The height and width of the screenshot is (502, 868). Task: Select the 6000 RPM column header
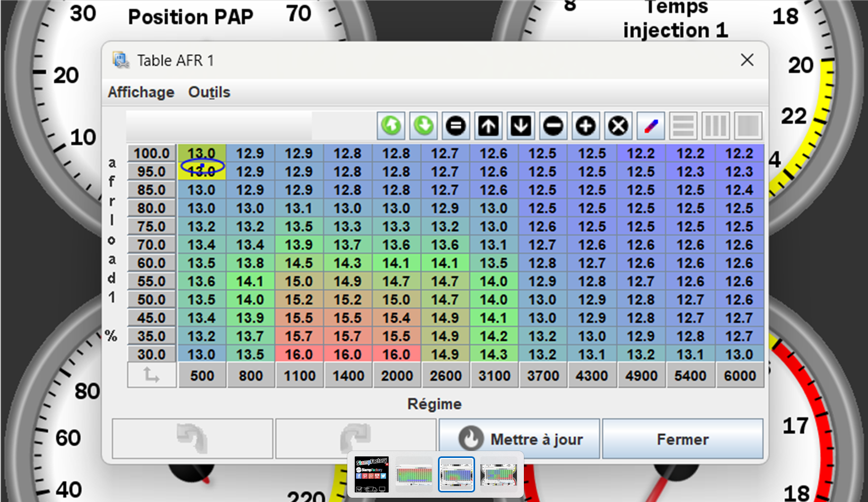point(740,376)
